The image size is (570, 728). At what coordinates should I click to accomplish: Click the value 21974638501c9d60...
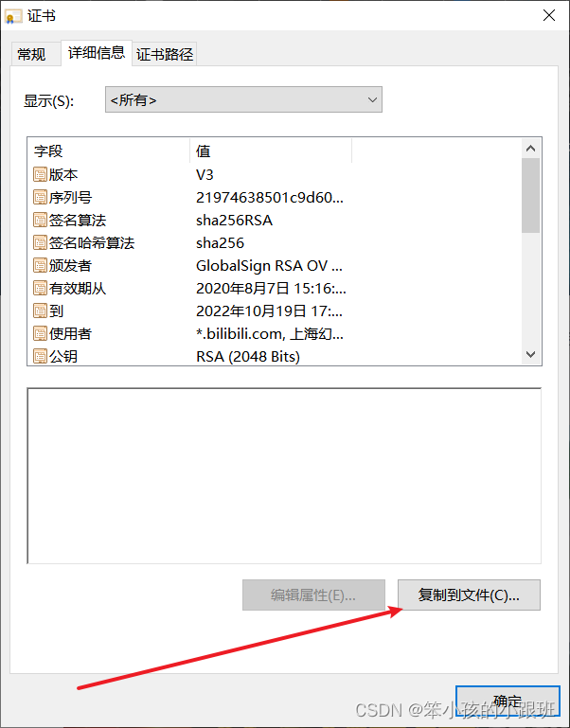point(270,197)
